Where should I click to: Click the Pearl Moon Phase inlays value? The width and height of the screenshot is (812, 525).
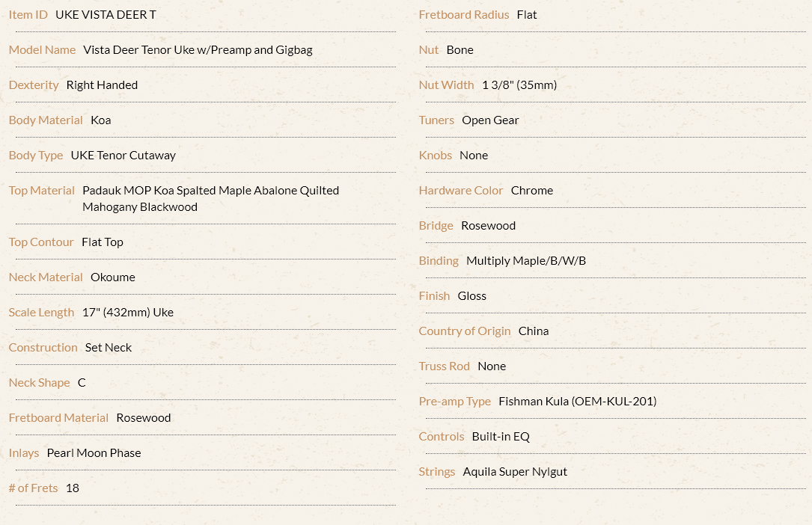(x=94, y=453)
